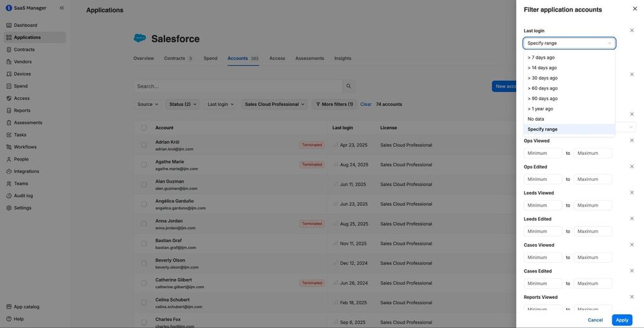Switch to the Insights tab
Screen dimensions: 644x328
pos(343,58)
